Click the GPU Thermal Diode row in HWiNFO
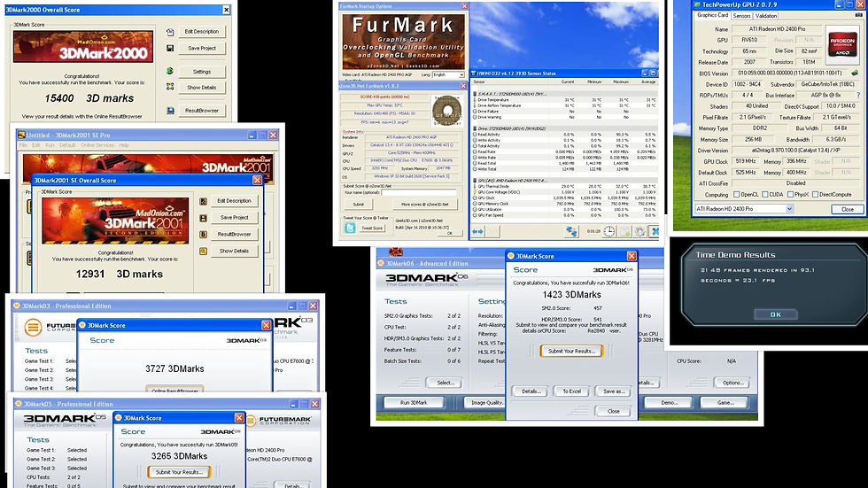 coord(564,187)
